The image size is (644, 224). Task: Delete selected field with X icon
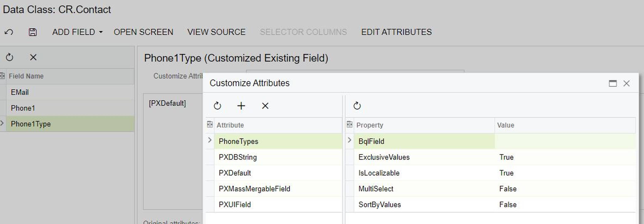pyautogui.click(x=33, y=57)
